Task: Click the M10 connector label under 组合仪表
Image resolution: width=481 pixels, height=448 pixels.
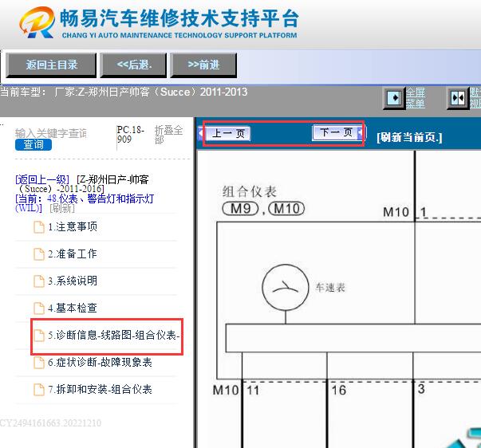Action: point(286,209)
